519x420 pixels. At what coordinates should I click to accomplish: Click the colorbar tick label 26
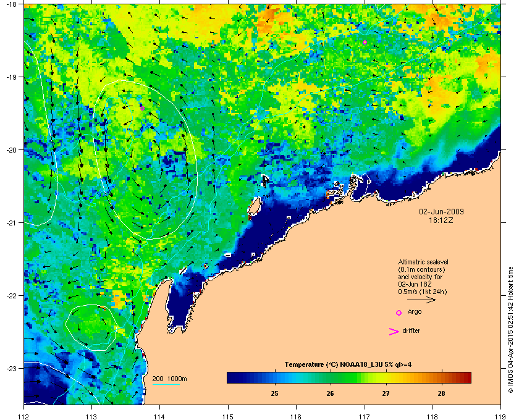coord(330,394)
